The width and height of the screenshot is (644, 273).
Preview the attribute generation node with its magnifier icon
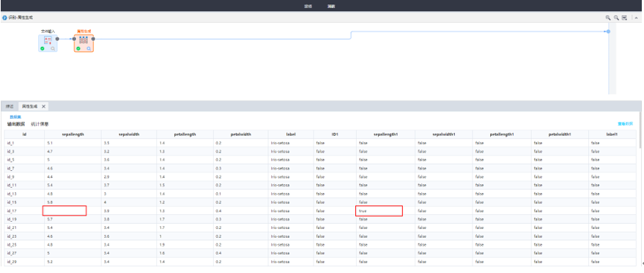[x=89, y=48]
